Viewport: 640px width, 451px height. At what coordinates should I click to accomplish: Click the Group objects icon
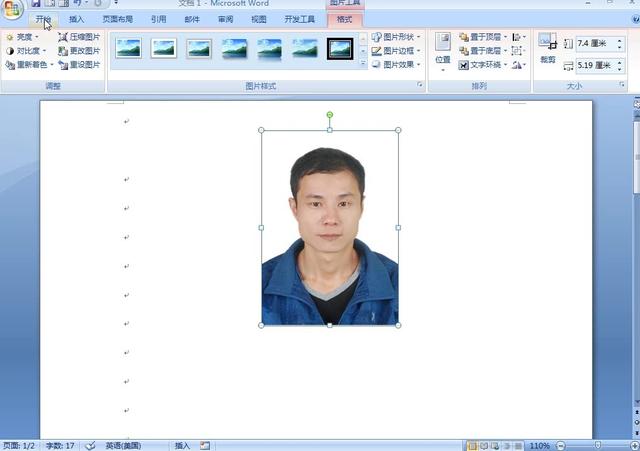pyautogui.click(x=517, y=51)
